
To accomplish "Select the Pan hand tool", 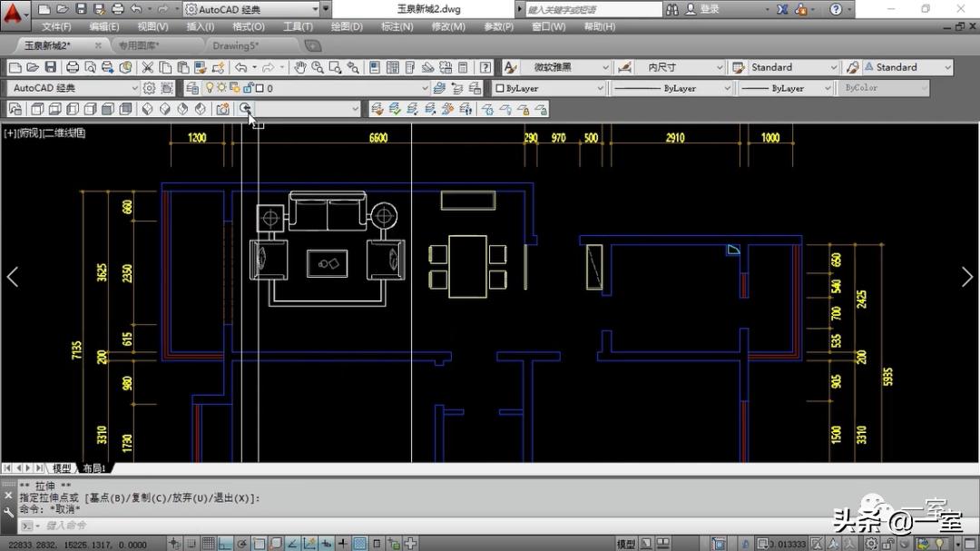I will click(x=299, y=67).
